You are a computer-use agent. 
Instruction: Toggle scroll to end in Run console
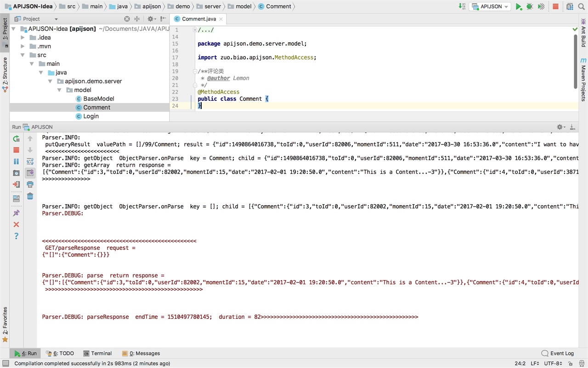[30, 173]
